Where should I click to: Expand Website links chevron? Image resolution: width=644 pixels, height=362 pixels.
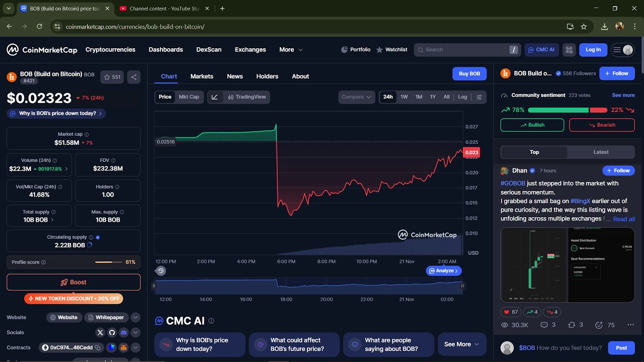(x=135, y=317)
